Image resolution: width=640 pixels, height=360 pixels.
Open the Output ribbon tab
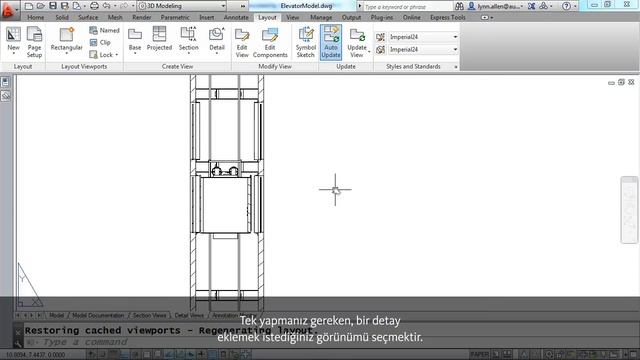coord(351,18)
